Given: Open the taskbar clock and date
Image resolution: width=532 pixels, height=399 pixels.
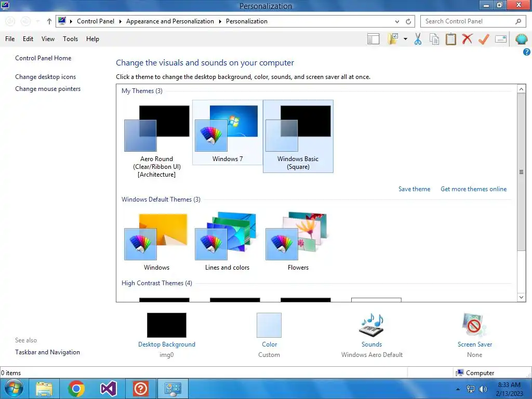Looking at the screenshot, I should click(509, 389).
